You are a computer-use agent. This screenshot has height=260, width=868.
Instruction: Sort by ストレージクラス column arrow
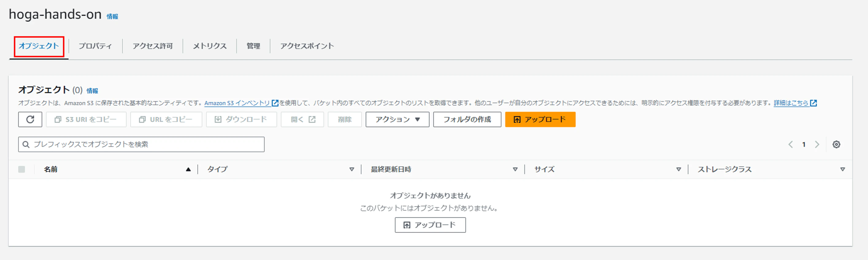pos(843,170)
